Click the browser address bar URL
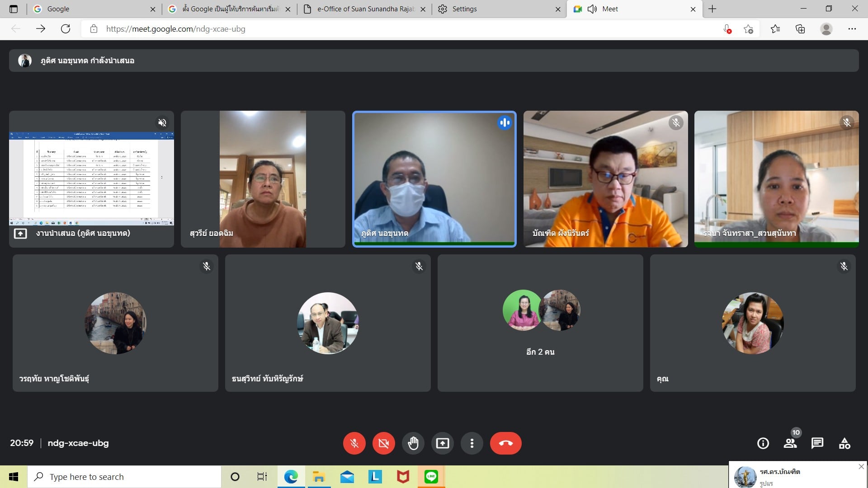Image resolution: width=868 pixels, height=488 pixels. point(175,29)
